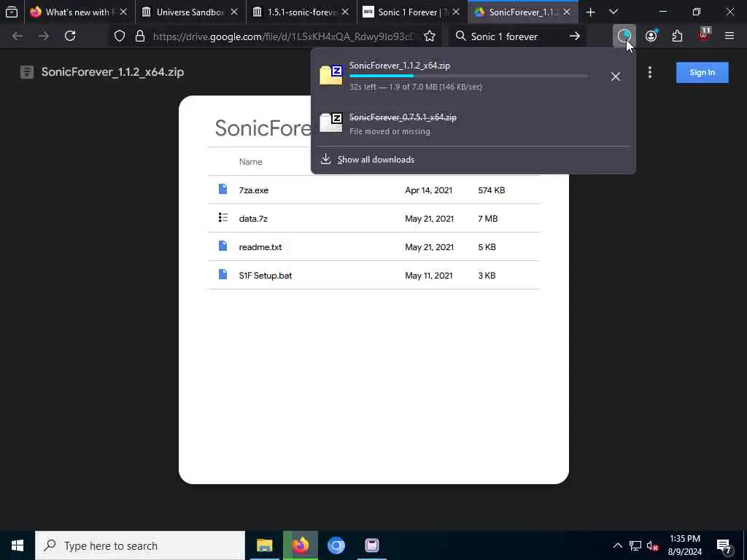Open the Google Drive three-dot more actions menu

click(650, 72)
